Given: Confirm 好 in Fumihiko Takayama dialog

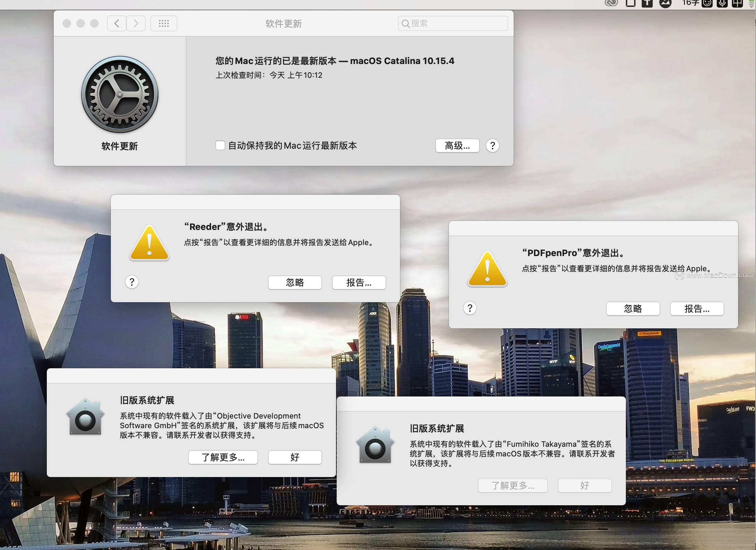Looking at the screenshot, I should tap(585, 486).
